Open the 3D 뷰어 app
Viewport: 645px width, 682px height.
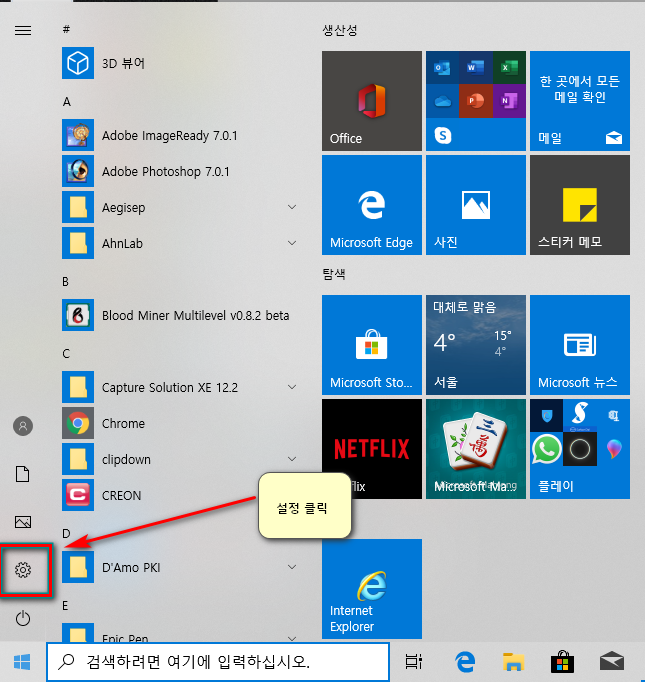(178, 63)
